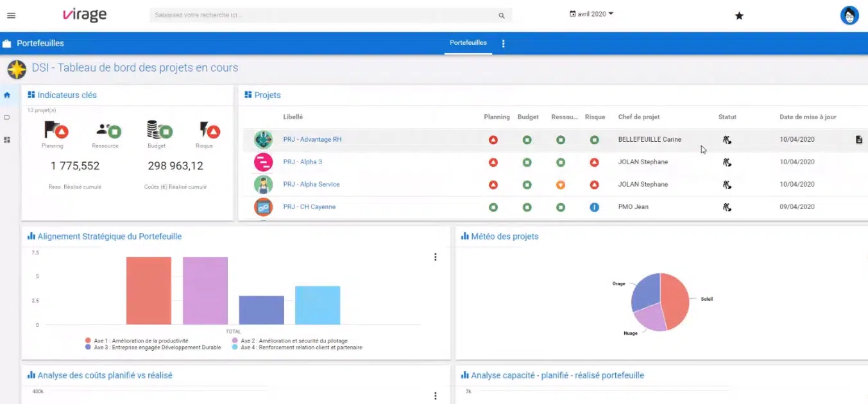Open the document icon for Advantage RH row
The image size is (868, 404).
coord(859,139)
